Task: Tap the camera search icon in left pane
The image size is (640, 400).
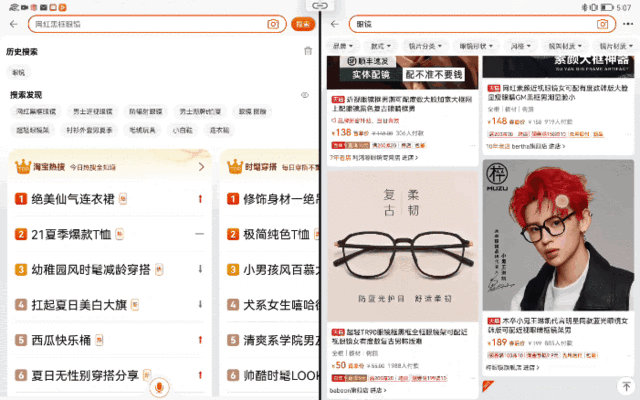Action: (273, 24)
